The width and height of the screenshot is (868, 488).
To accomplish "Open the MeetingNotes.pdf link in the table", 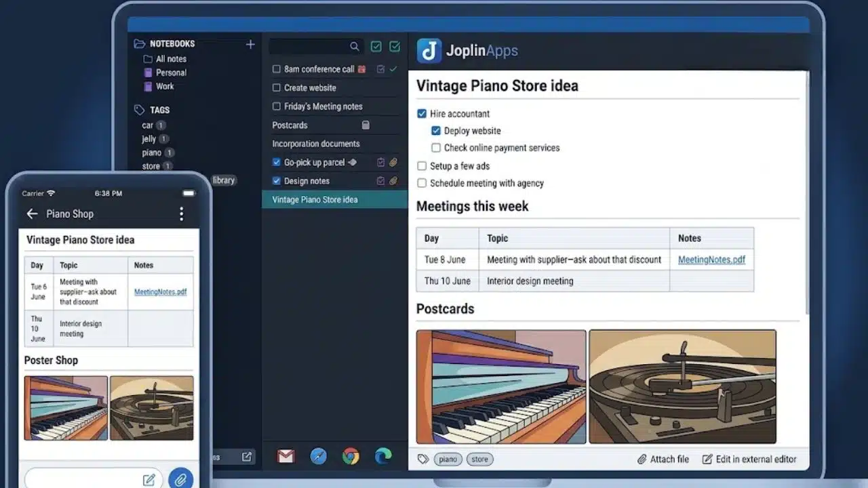I will [711, 260].
